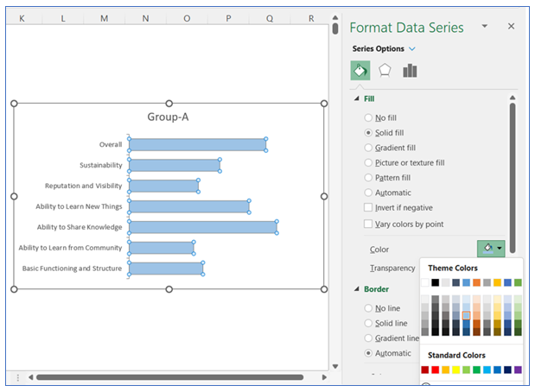Image resolution: width=535 pixels, height=392 pixels.
Task: Select the No fill option
Action: [369, 117]
